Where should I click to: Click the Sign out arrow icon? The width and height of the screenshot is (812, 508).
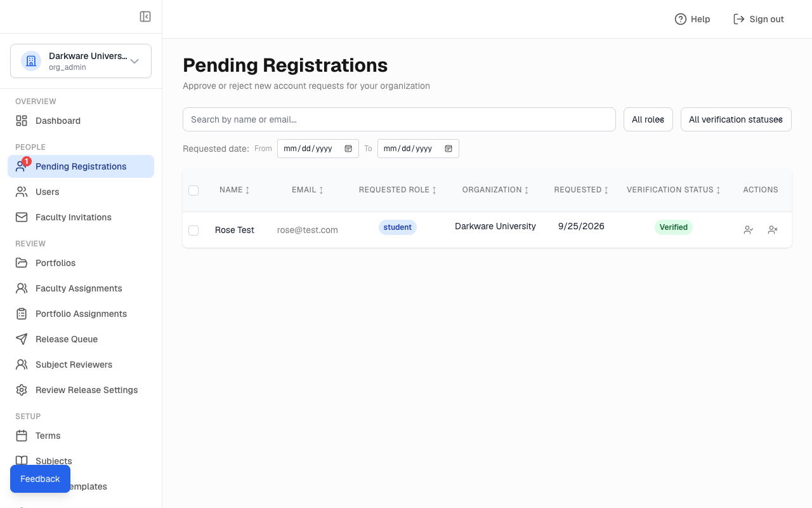click(x=739, y=19)
